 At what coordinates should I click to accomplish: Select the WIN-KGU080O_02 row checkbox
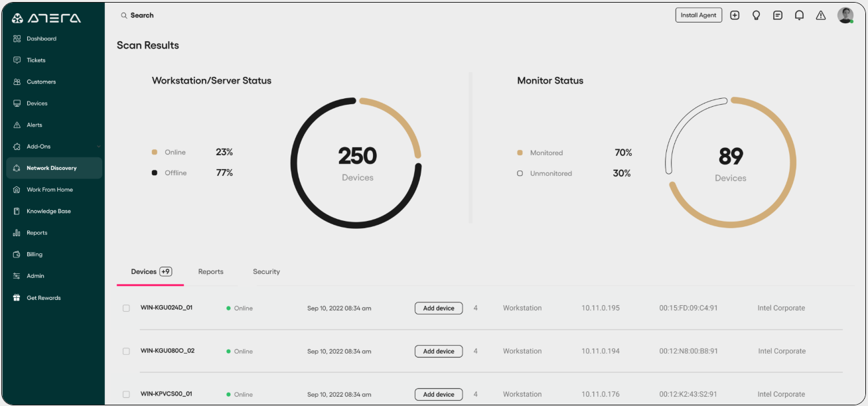[x=126, y=352]
